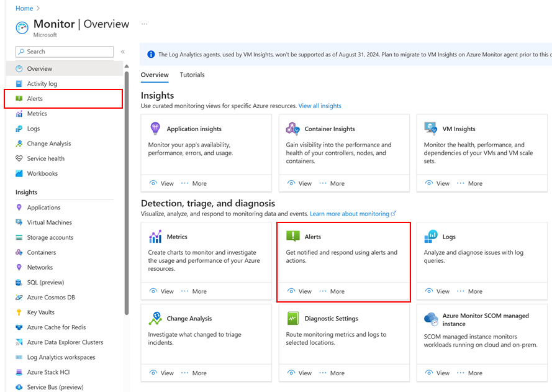The height and width of the screenshot is (392, 552).
Task: Open More options on the Metrics card
Action: pyautogui.click(x=199, y=291)
